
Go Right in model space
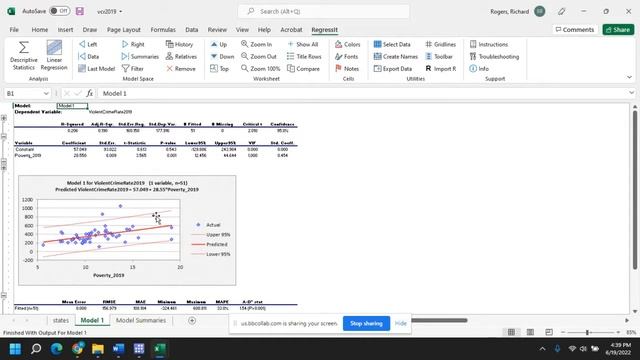click(x=133, y=44)
